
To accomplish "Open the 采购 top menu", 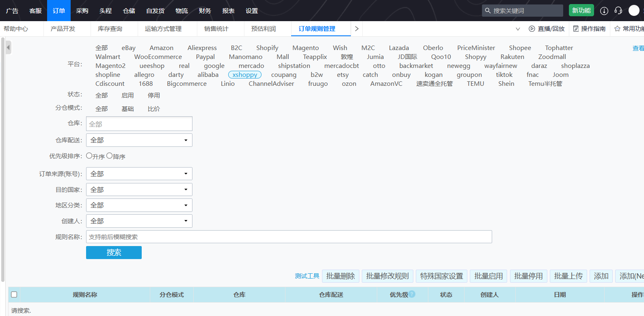I will [82, 11].
